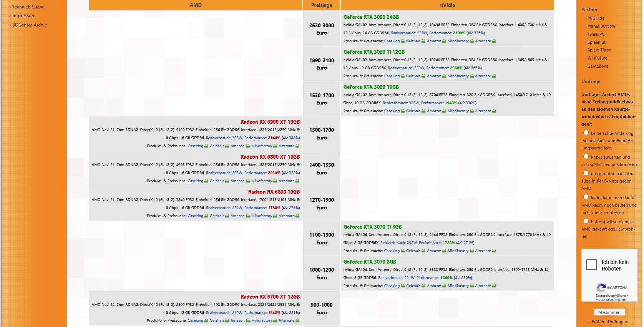
Task: Click lock icon after Alternate in RX 6800 XT row
Action: pyautogui.click(x=297, y=181)
